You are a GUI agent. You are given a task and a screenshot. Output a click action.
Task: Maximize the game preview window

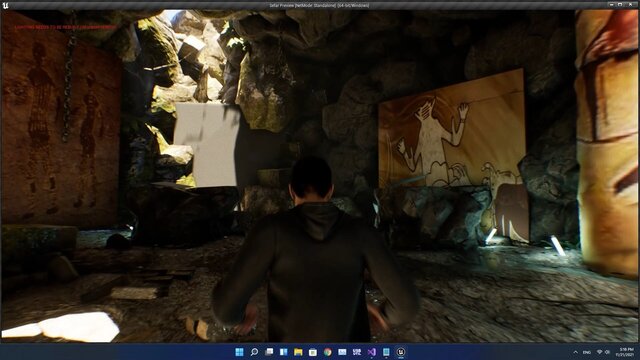620,4
